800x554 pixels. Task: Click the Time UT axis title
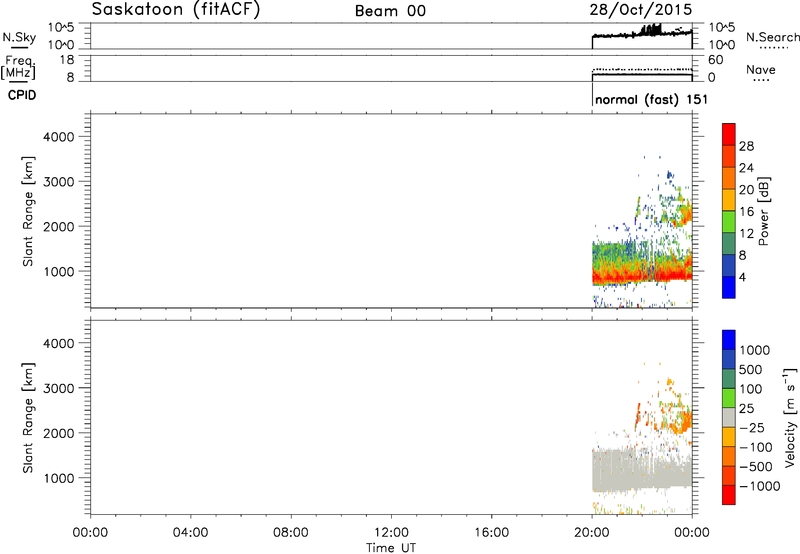[x=391, y=547]
